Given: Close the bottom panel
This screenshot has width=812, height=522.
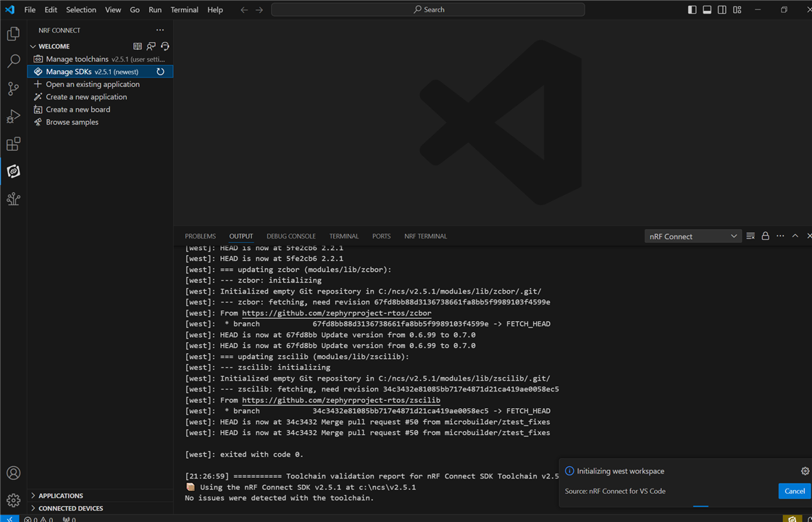Looking at the screenshot, I should tap(809, 236).
